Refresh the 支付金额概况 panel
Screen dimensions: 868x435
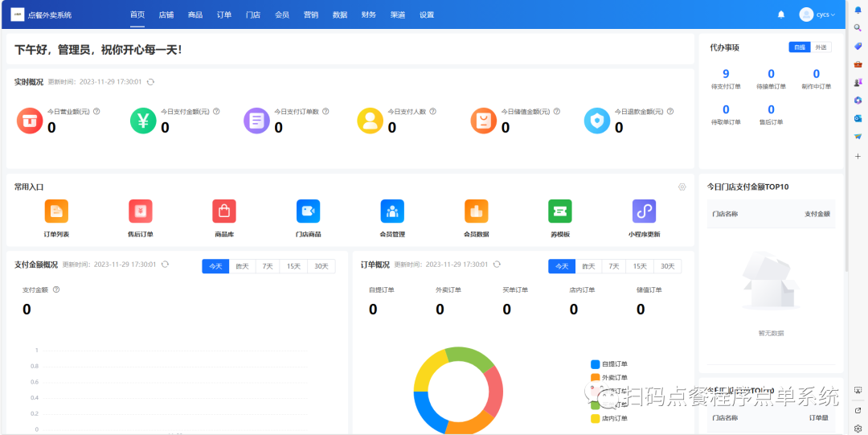tap(165, 265)
